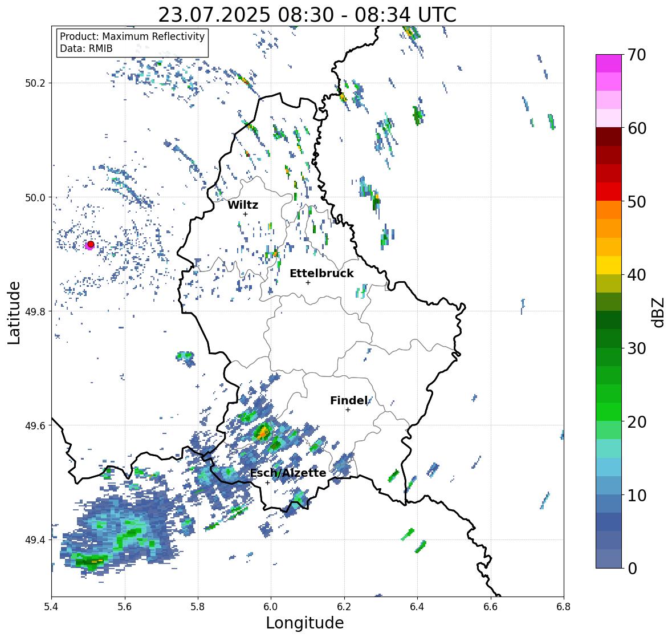Click the Findel station label
Viewport: 672px width, 637px height.
(348, 401)
